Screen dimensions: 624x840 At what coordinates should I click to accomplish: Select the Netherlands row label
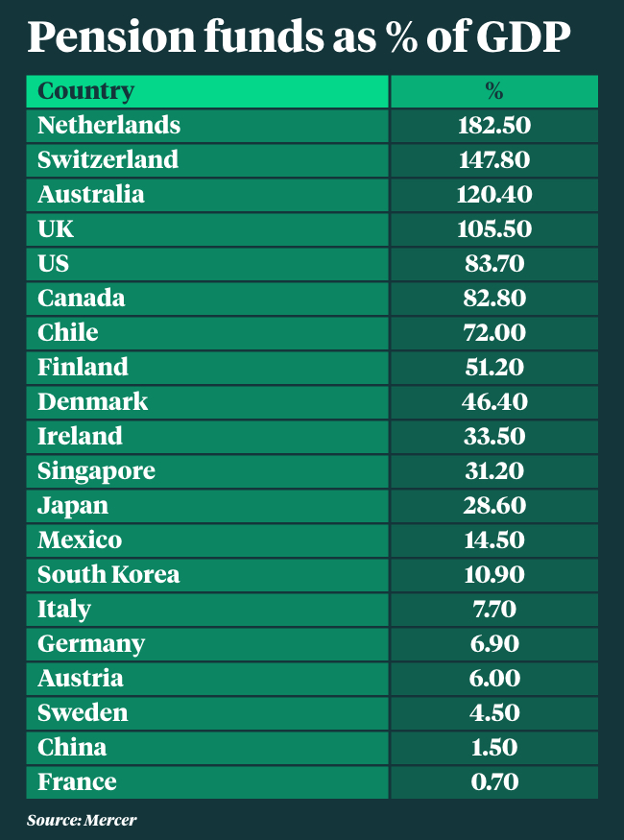click(x=108, y=125)
